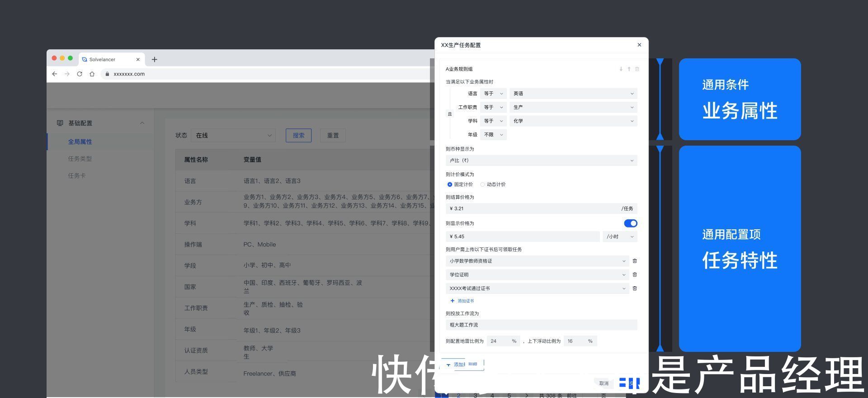Open the 学位证明 certificate dropdown

[x=537, y=275]
